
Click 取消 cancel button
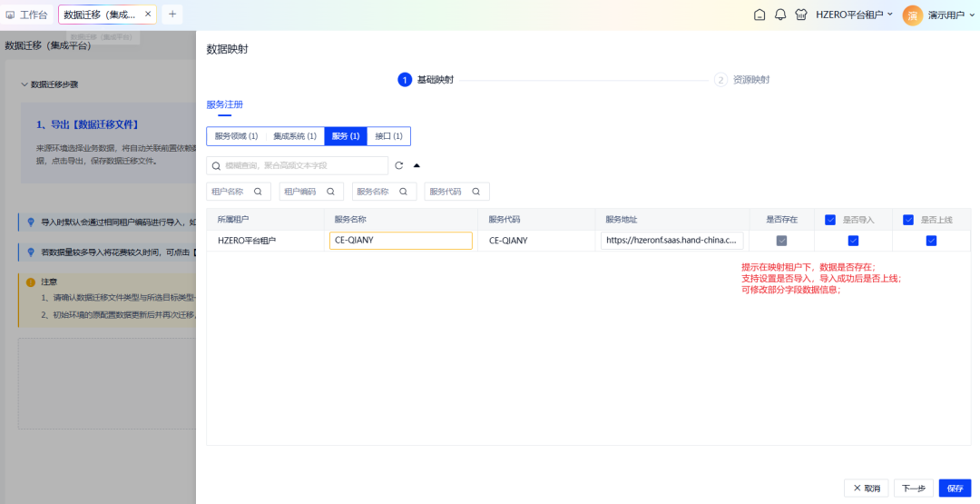[867, 488]
